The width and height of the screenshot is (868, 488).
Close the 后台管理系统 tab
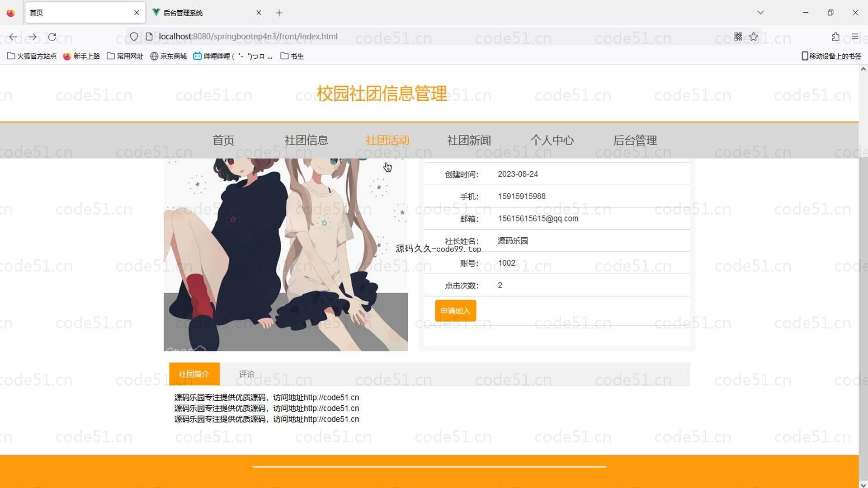point(259,13)
